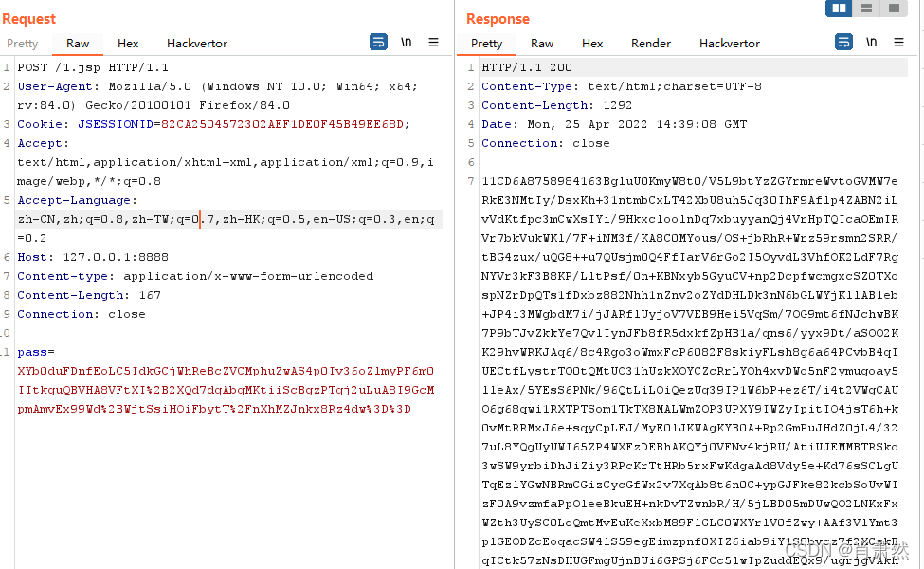This screenshot has width=924, height=569.
Task: Toggle word wrap in Response panel
Action: (843, 43)
